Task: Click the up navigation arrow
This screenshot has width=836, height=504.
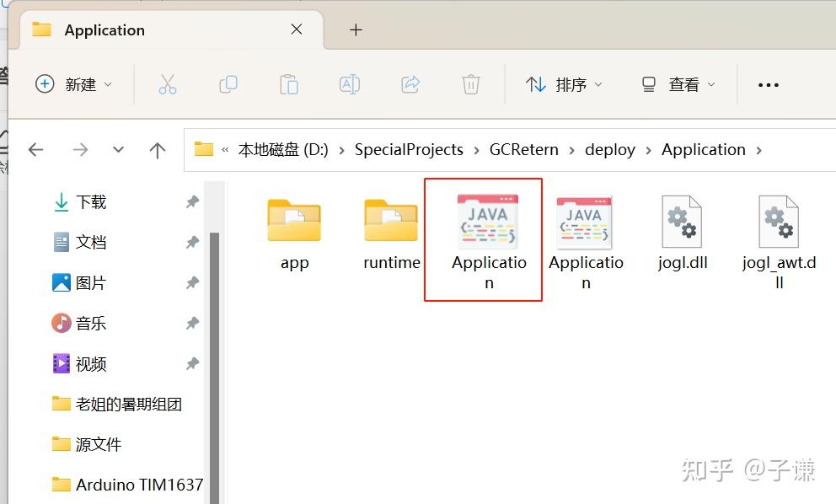Action: [157, 149]
